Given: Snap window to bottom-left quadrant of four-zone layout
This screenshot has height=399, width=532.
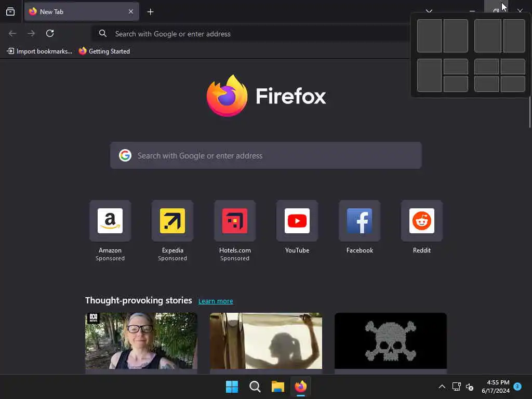Looking at the screenshot, I should click(x=486, y=84).
